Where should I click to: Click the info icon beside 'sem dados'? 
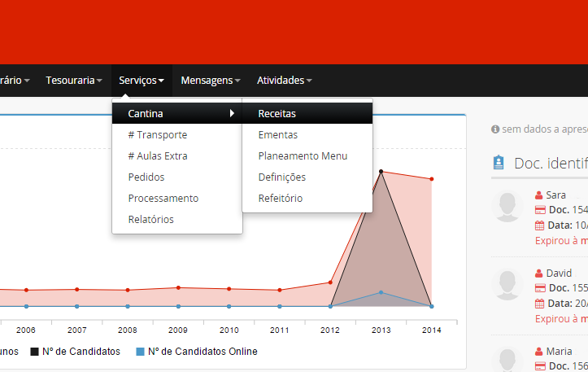click(495, 129)
